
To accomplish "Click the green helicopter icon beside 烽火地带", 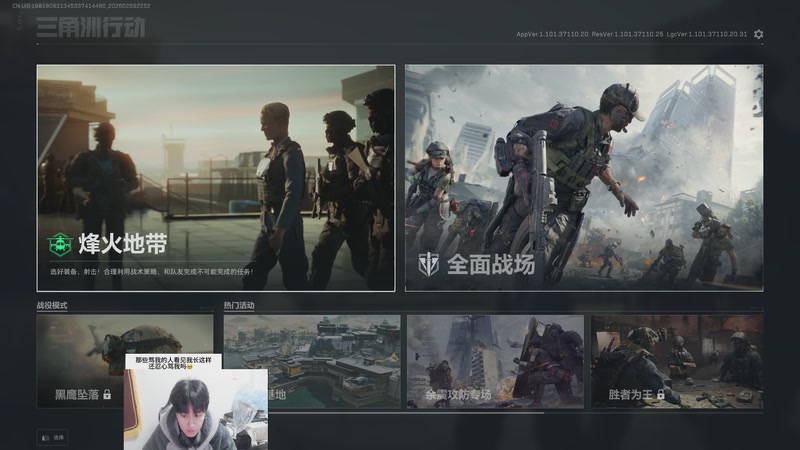I will 60,244.
